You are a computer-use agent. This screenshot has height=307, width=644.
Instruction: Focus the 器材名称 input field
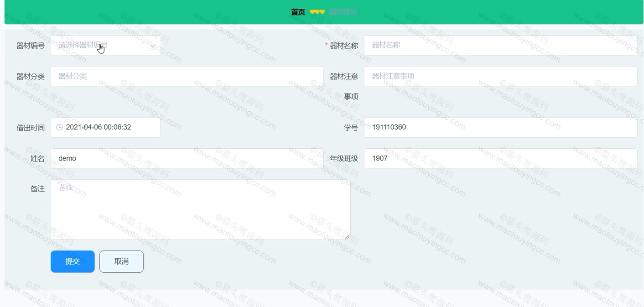point(500,45)
